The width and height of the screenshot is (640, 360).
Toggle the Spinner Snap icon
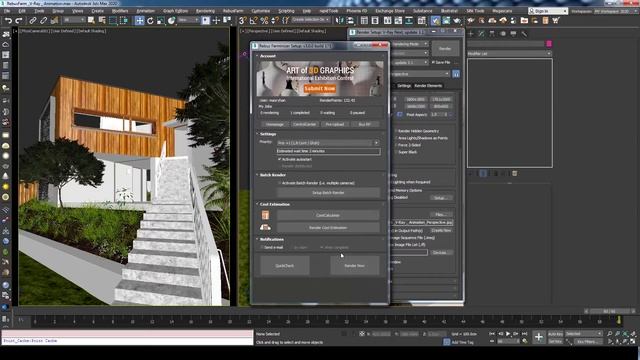pos(275,20)
